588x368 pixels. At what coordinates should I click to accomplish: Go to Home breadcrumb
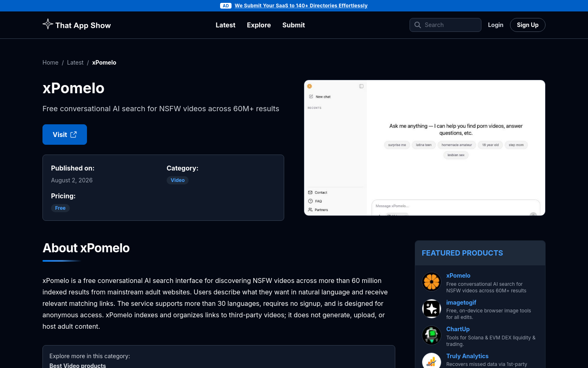50,63
